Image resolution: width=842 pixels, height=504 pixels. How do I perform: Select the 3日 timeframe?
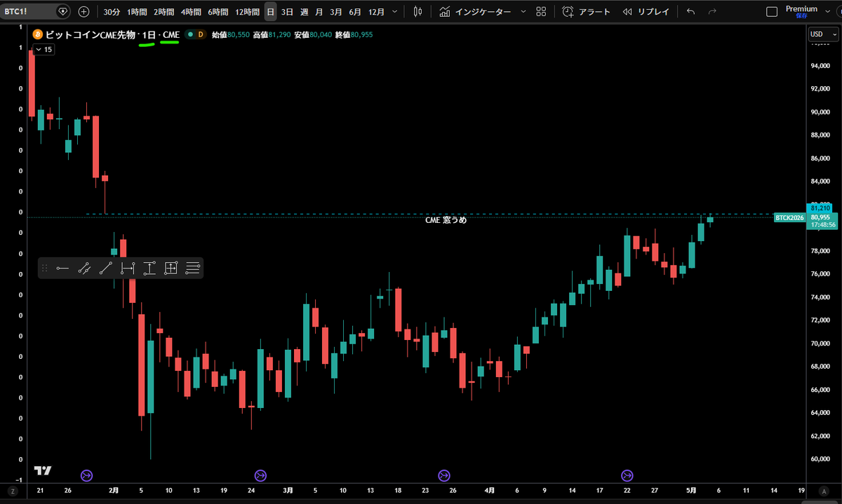(x=288, y=12)
